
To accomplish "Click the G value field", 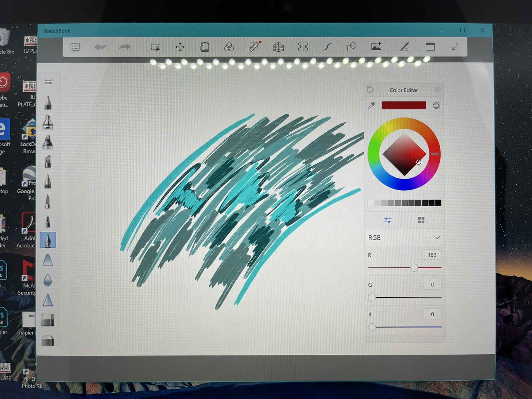I will click(432, 285).
